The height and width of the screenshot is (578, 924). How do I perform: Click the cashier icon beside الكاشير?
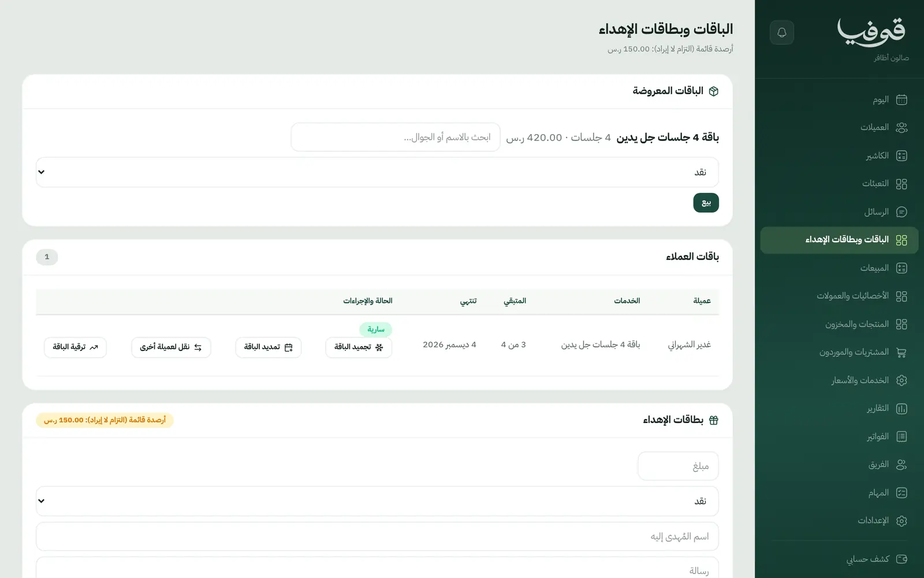click(x=901, y=155)
